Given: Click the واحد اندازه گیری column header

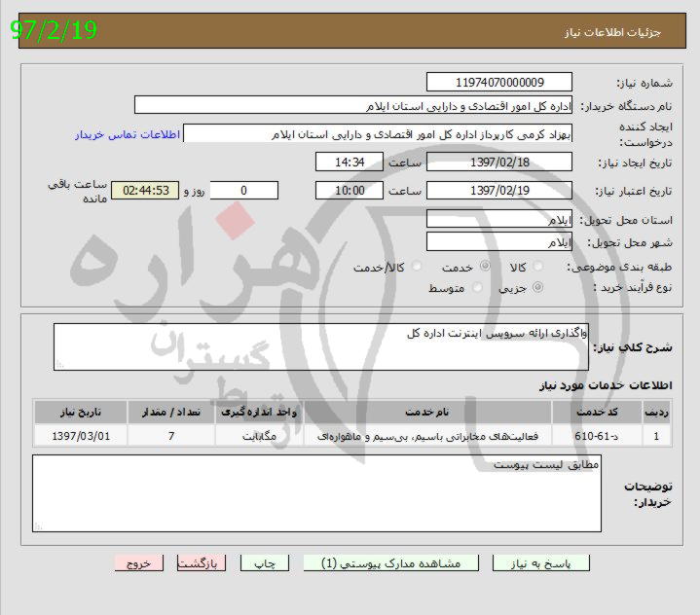Looking at the screenshot, I should tap(259, 412).
